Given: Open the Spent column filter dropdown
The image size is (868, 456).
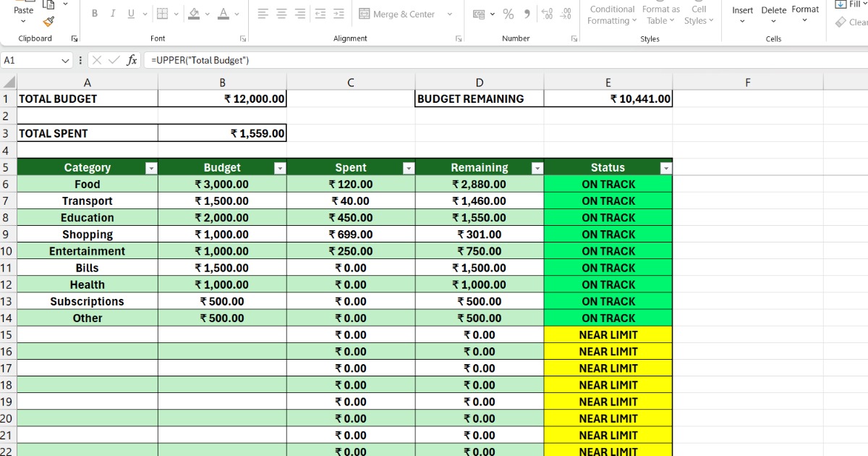Looking at the screenshot, I should click(x=408, y=168).
